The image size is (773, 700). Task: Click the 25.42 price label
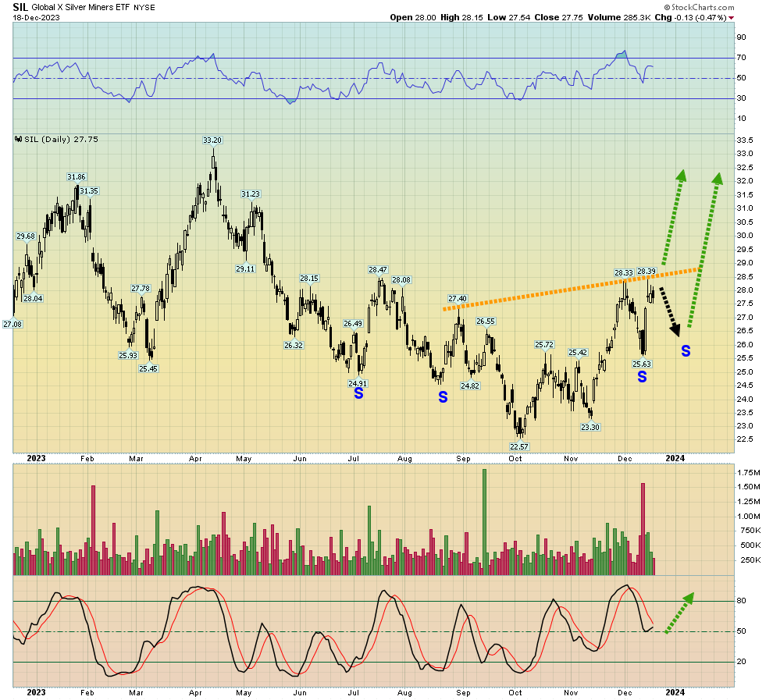tap(578, 352)
